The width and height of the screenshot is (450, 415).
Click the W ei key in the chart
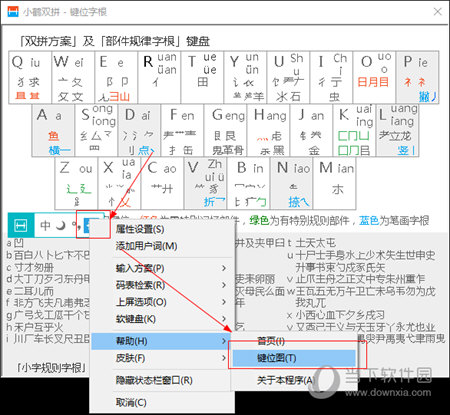(x=73, y=77)
